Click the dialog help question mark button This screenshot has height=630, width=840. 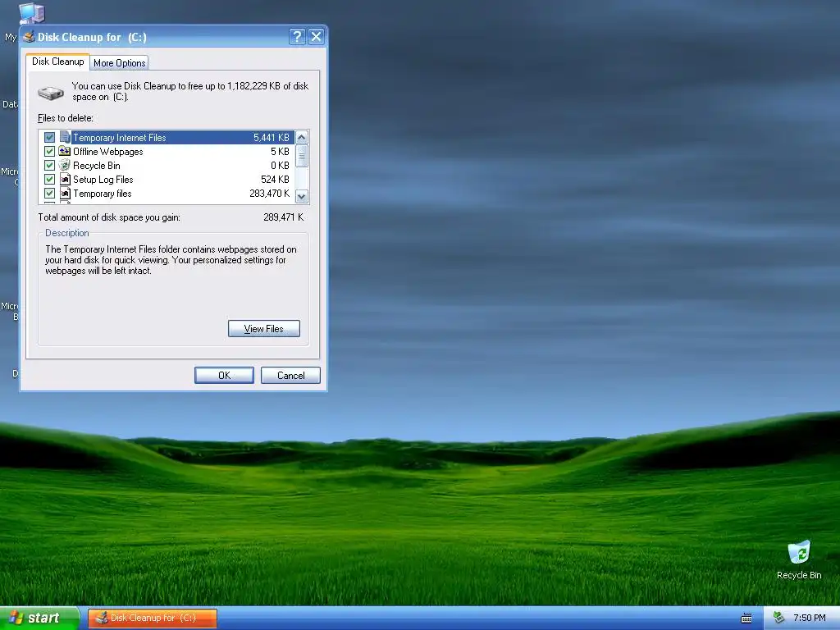(297, 36)
